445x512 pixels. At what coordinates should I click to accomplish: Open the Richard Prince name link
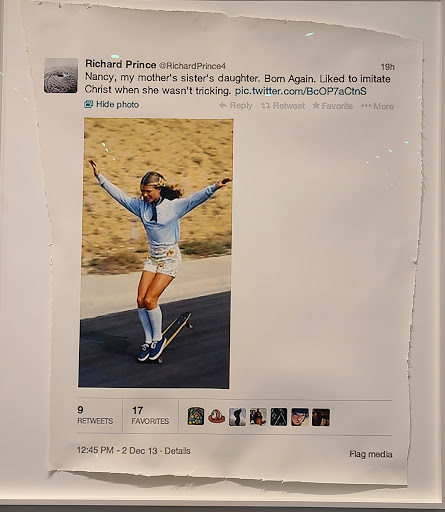tap(121, 64)
